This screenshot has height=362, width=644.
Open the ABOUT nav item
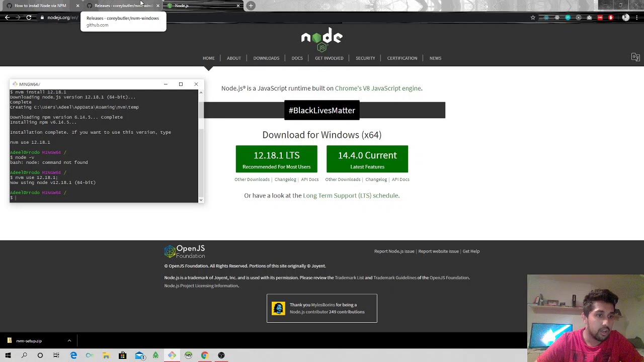[234, 58]
